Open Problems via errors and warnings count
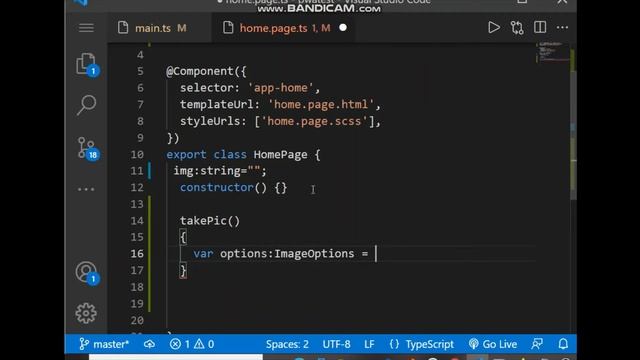Viewport: 640px width, 360px height. coord(192,344)
